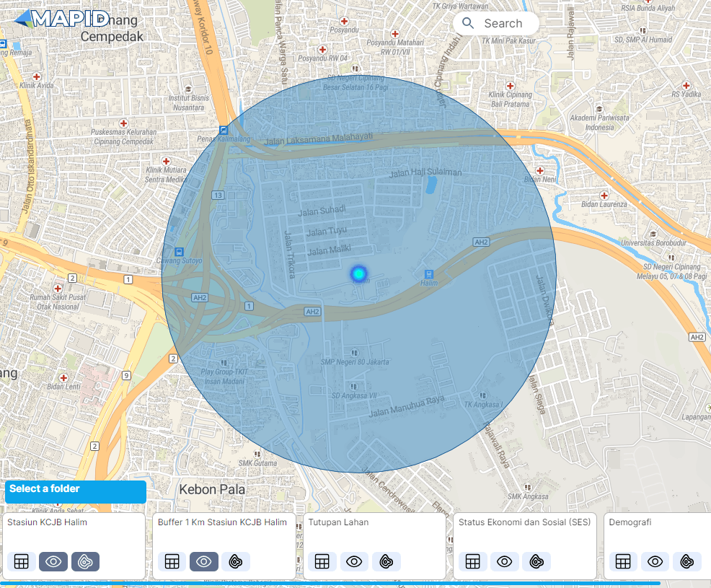This screenshot has height=588, width=711.
Task: Select the Halim station point on the map
Action: 358,273
